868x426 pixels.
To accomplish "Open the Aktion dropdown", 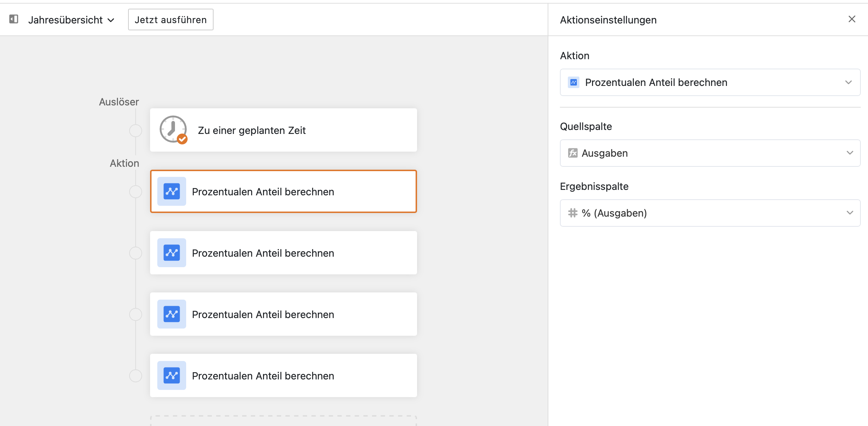I will [710, 82].
